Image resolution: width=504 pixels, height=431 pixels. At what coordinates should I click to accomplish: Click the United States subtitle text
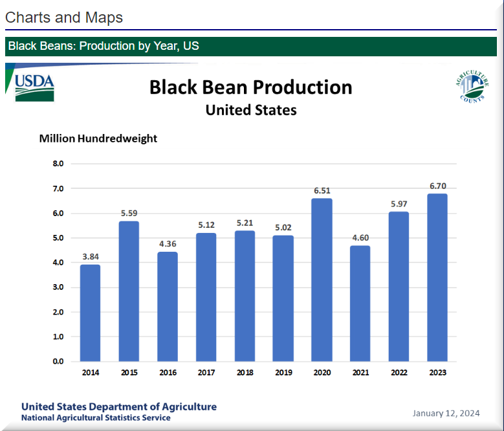click(x=250, y=110)
